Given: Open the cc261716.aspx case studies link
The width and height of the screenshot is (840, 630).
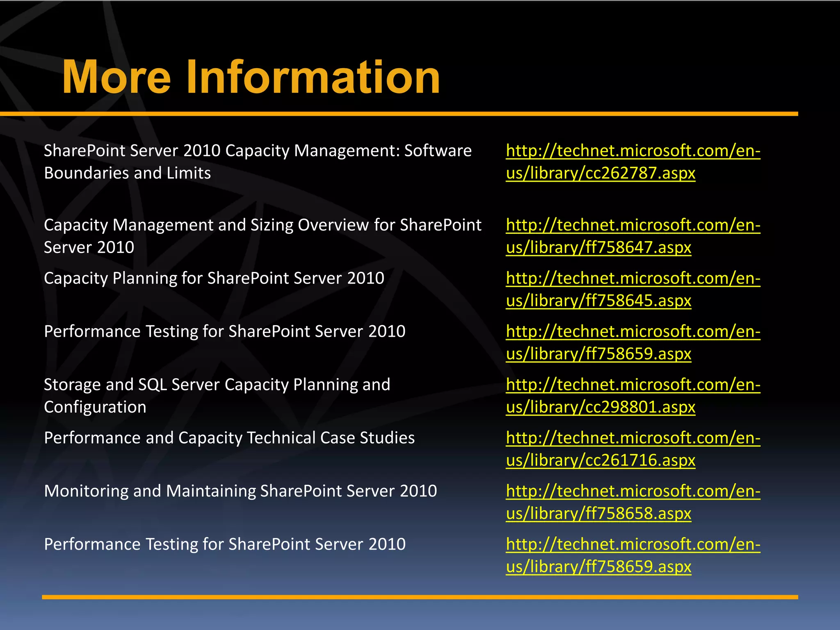Looking at the screenshot, I should 633,449.
